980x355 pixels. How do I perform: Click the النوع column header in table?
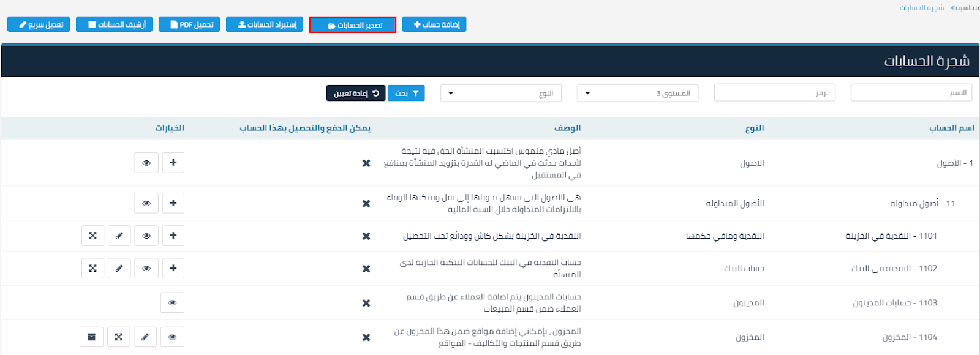point(755,128)
